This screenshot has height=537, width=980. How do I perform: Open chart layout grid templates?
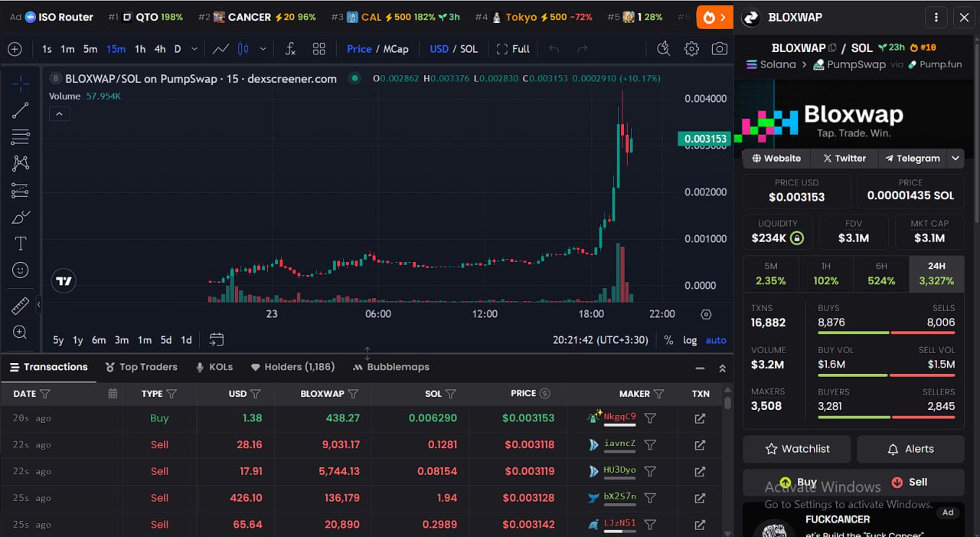319,49
